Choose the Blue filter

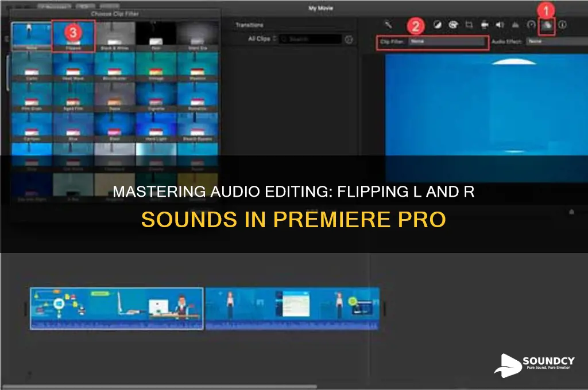point(73,127)
